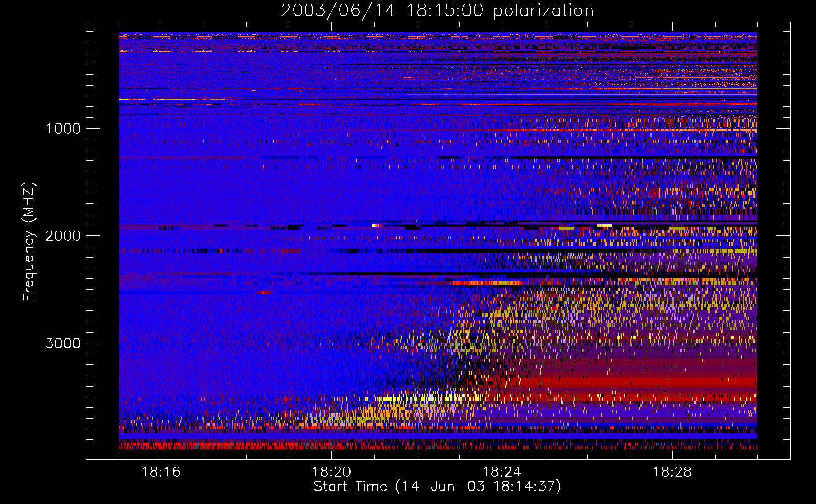Click the plot title '2003/06/14 18:15:00 polarization'
Screen dimensions: 816x504
coord(437,11)
